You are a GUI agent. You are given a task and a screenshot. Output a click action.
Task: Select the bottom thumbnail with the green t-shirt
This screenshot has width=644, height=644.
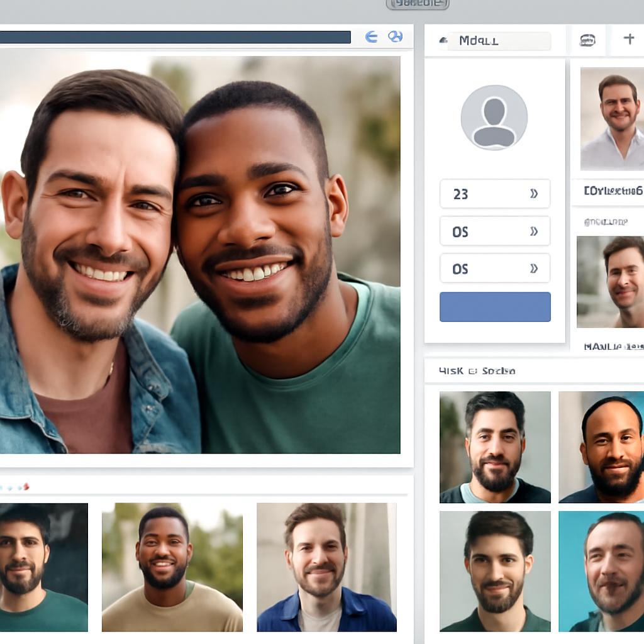pyautogui.click(x=43, y=567)
